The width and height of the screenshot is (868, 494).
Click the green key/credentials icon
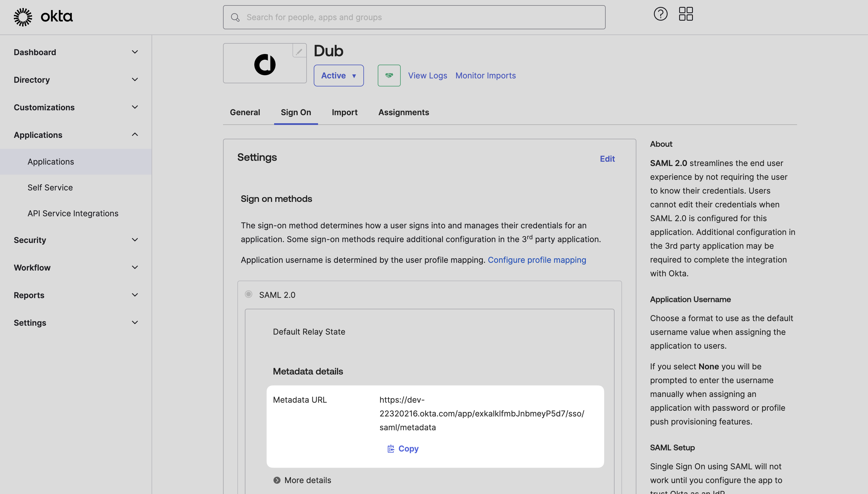[x=389, y=75]
